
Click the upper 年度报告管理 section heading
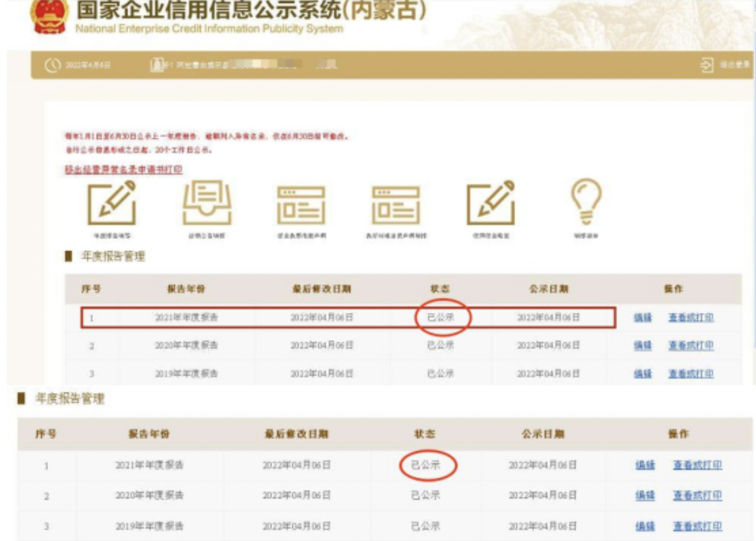point(113,257)
